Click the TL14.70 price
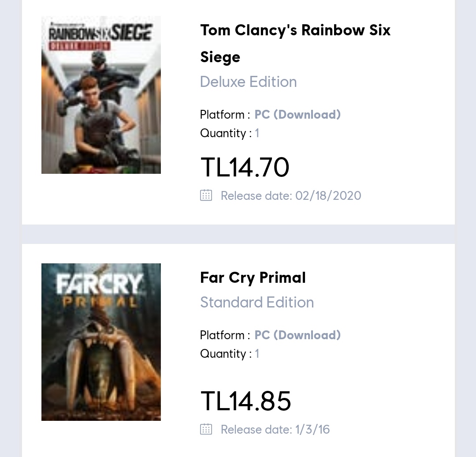The height and width of the screenshot is (457, 476). click(245, 168)
